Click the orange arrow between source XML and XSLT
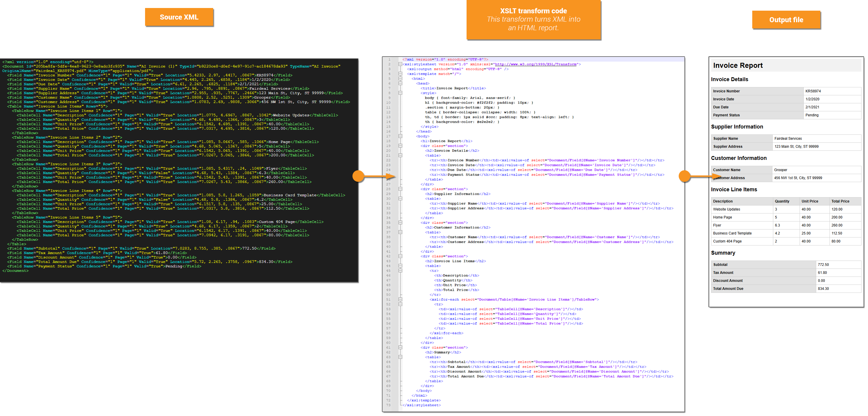 click(374, 176)
